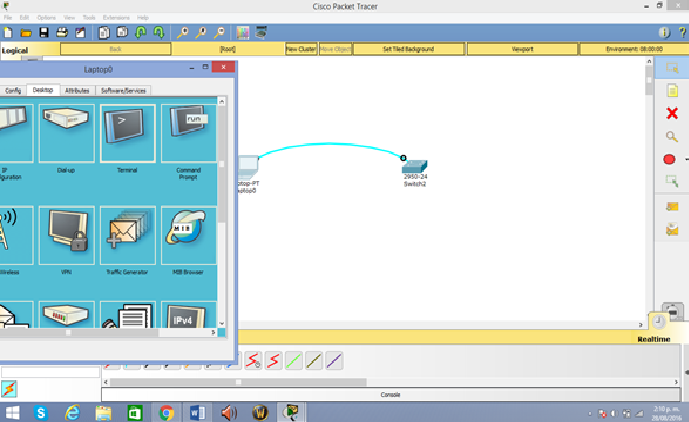Open the Options menu

46,17
